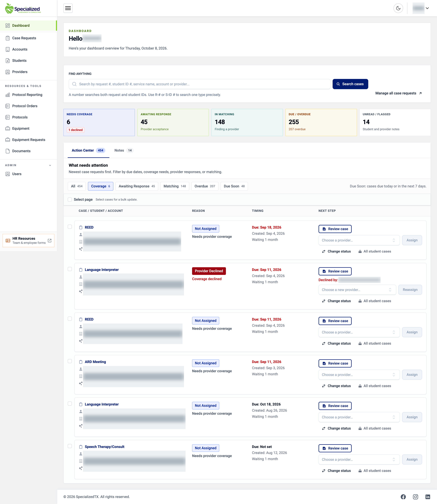Click the Specialized logo
Screen dimensions: 437x504
coord(23,8)
